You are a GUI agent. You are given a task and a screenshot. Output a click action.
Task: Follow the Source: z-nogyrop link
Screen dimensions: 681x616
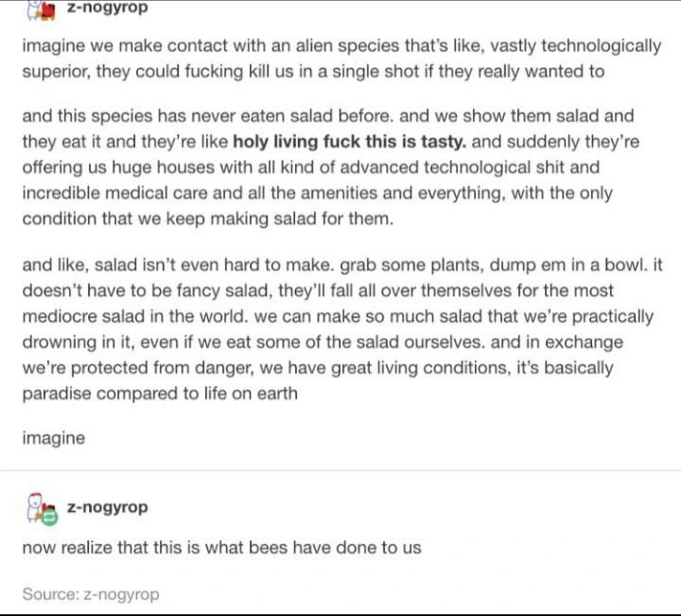pos(91,594)
